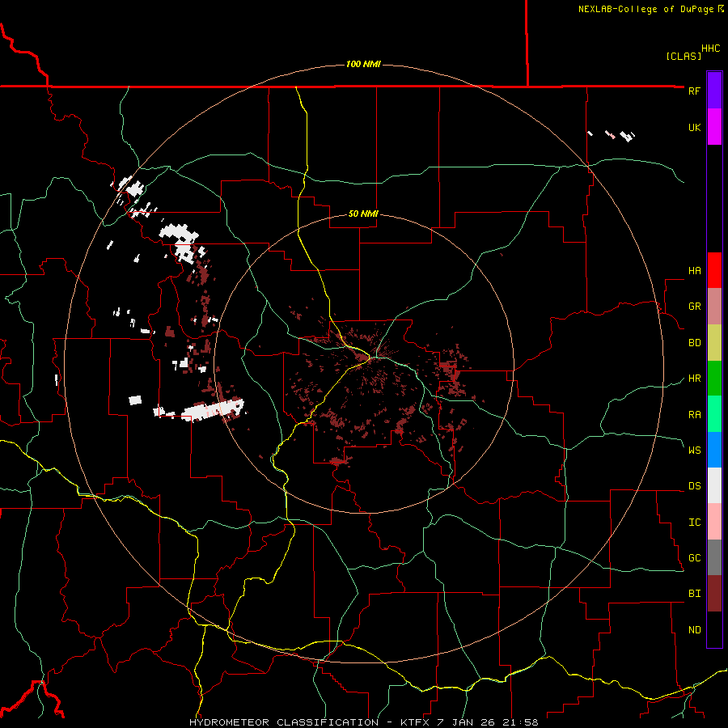Click the small white square echo west of band
Viewport: 728px width, 728px height.
(x=135, y=400)
